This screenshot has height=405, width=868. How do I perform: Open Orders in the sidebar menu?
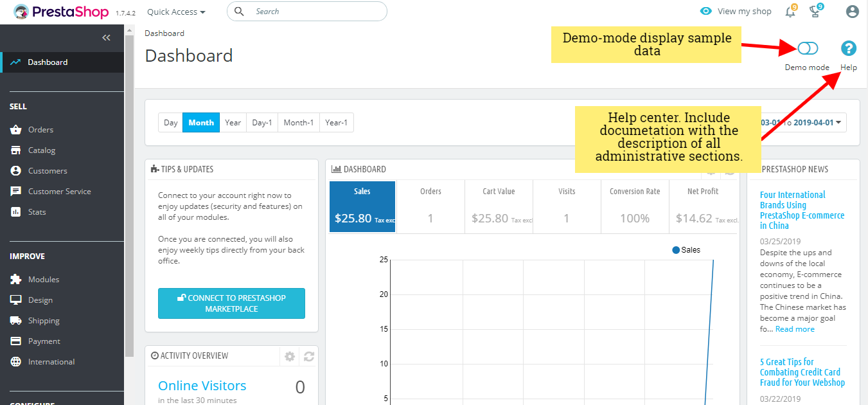(41, 130)
